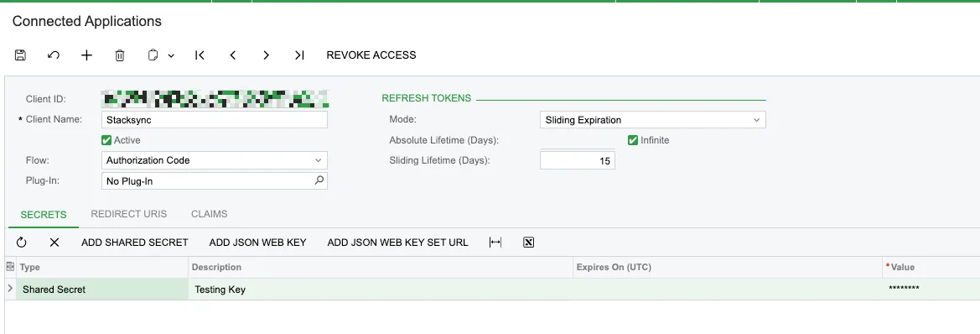This screenshot has height=334, width=980.
Task: Click the Plug-In search magnifier icon
Action: tap(319, 180)
